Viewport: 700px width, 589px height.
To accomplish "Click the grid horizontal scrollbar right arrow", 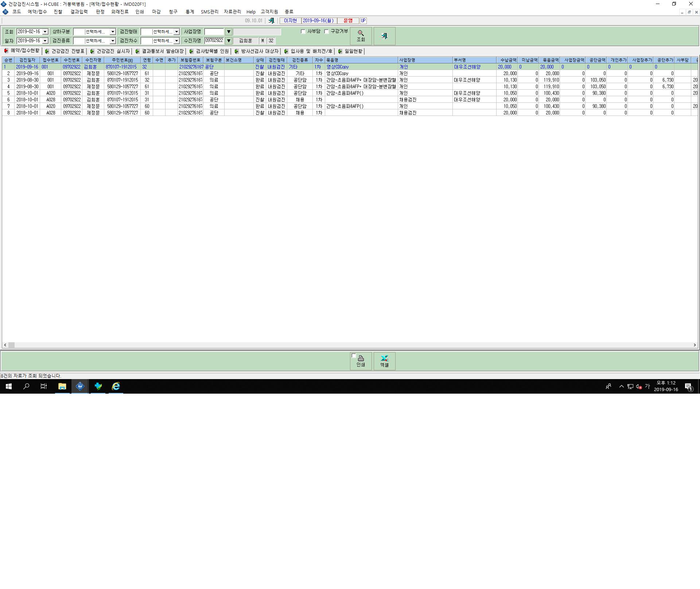I will click(695, 345).
